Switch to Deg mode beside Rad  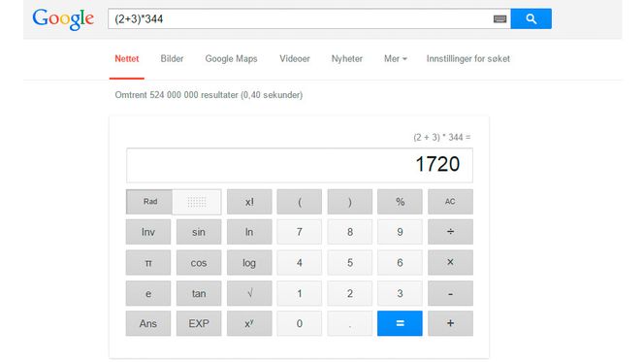coord(197,202)
